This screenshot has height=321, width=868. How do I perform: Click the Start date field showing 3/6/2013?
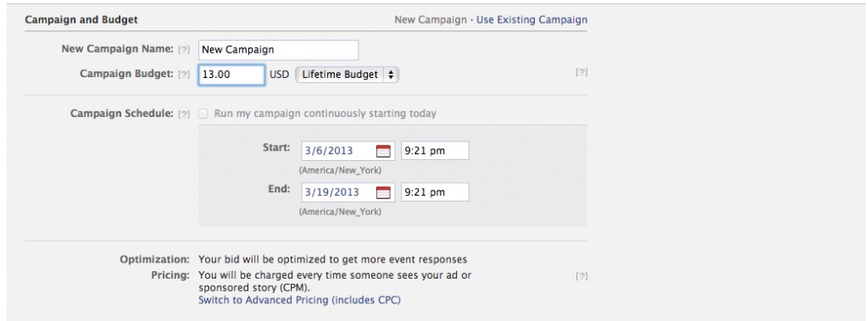tap(348, 151)
